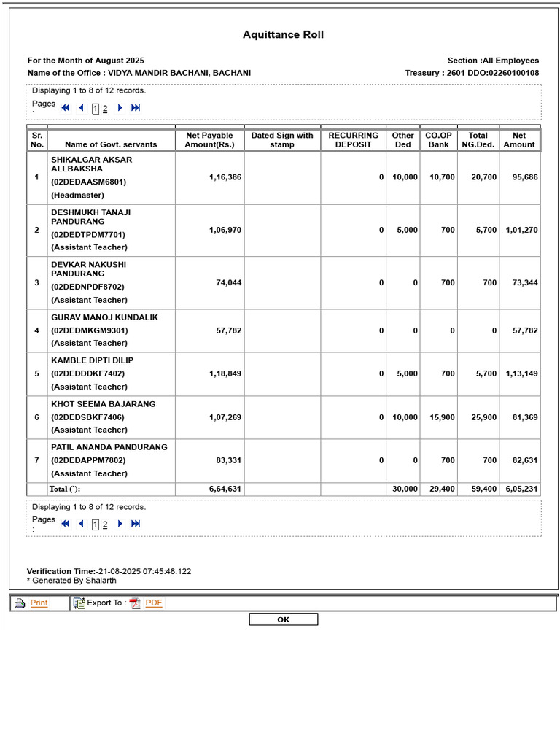Open page 2 in bottom pager
Viewport: 560px width, 747px height.
click(105, 525)
